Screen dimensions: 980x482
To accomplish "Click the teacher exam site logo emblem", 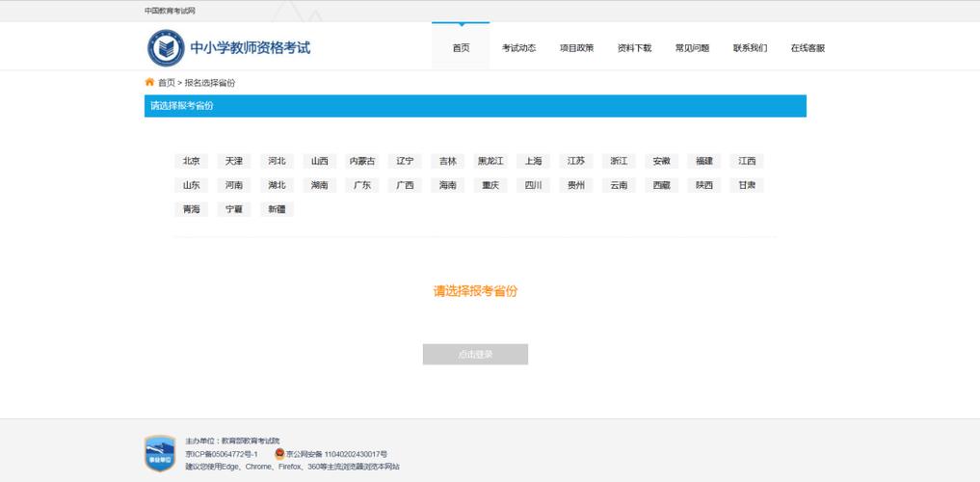I will [x=167, y=47].
